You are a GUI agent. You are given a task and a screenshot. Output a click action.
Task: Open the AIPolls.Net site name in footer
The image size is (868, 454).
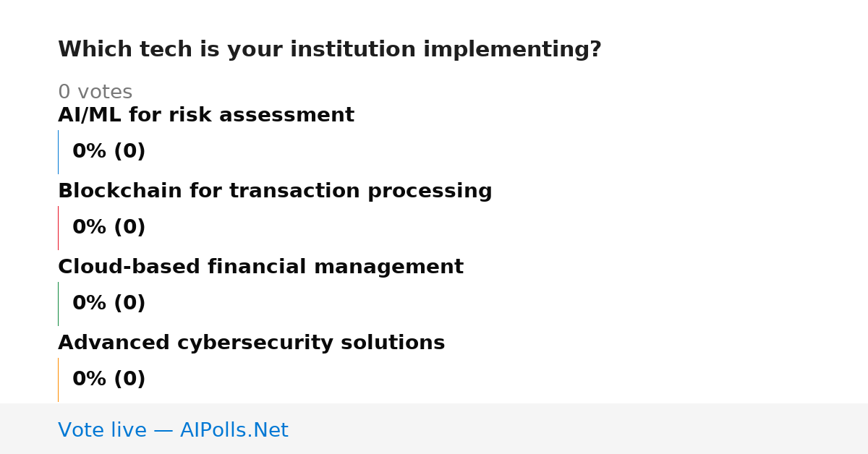[234, 431]
